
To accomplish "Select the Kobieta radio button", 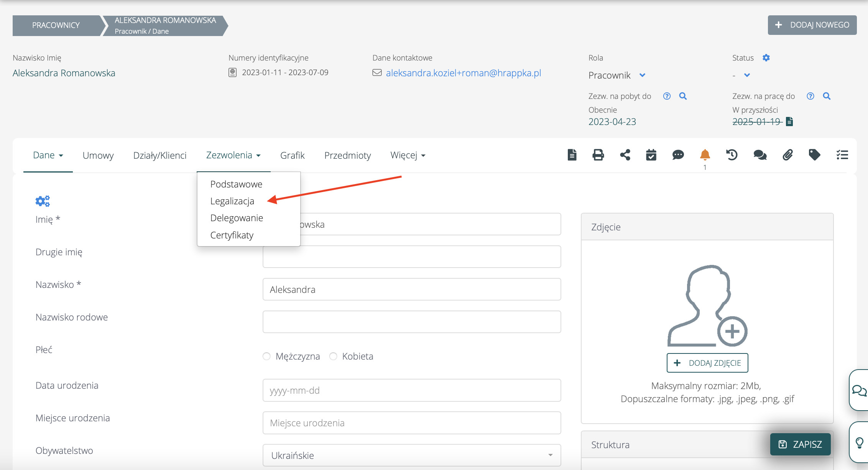I will click(x=333, y=356).
